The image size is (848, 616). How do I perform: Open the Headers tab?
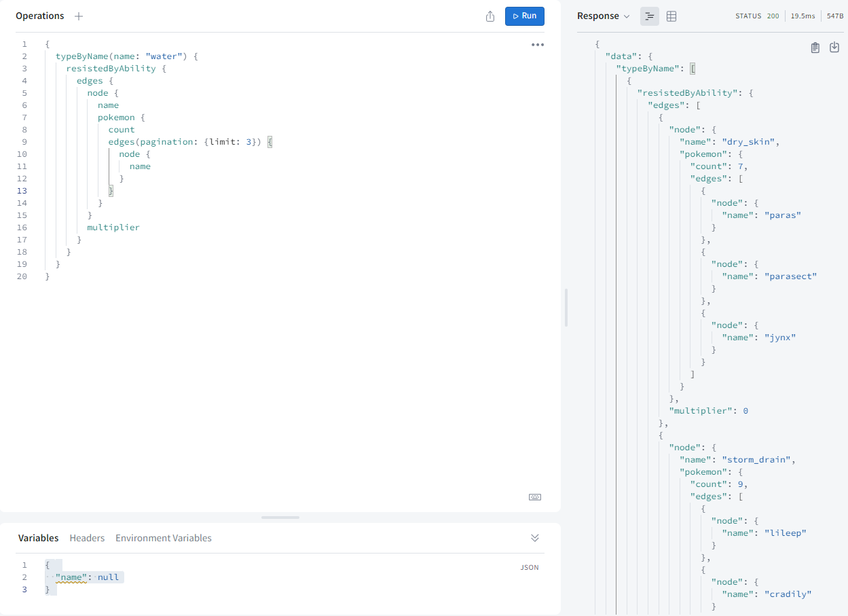point(87,538)
